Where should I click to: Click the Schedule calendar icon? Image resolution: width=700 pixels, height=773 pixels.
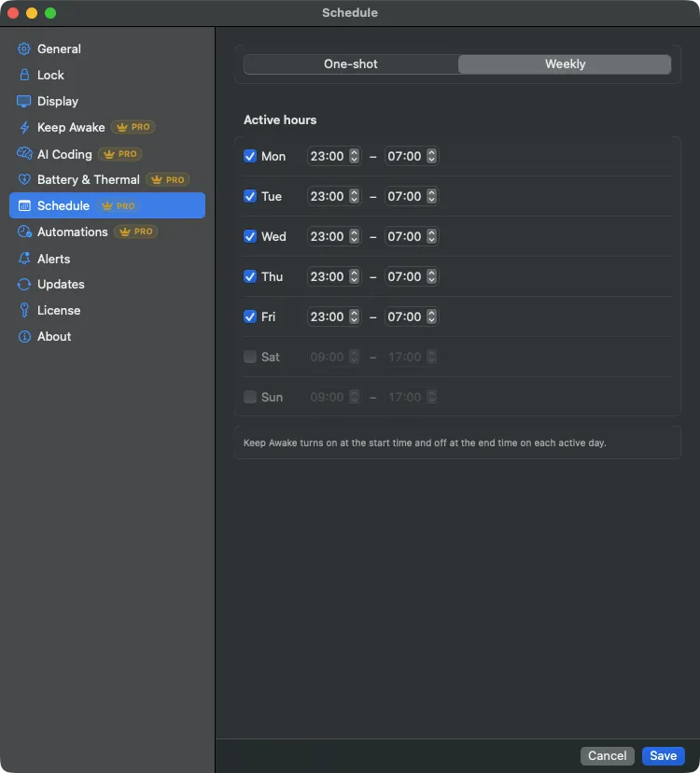[23, 205]
